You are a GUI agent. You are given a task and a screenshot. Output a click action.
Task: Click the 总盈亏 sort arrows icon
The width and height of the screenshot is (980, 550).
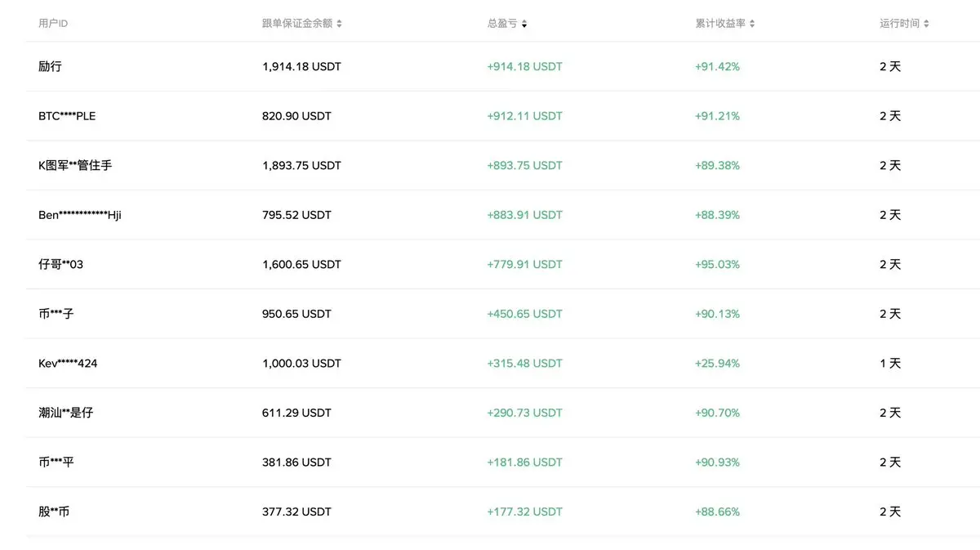point(524,24)
